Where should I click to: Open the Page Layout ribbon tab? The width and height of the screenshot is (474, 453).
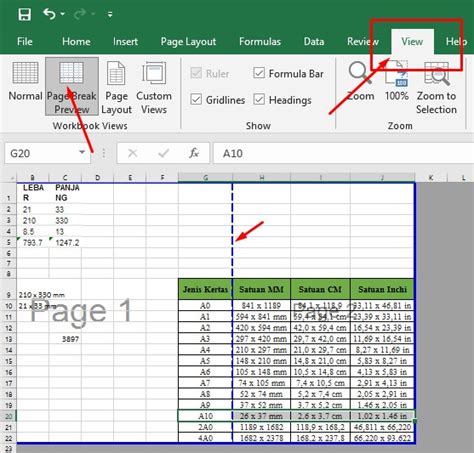tap(188, 42)
